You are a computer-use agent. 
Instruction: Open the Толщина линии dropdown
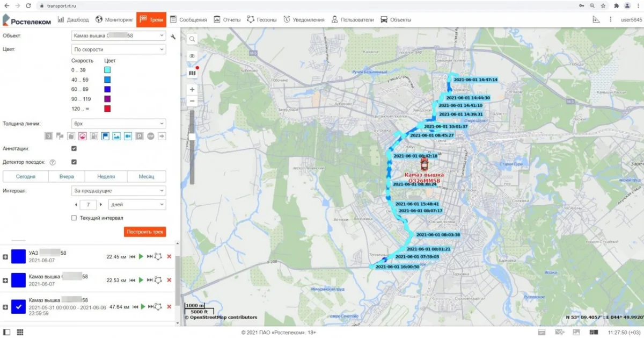point(119,124)
